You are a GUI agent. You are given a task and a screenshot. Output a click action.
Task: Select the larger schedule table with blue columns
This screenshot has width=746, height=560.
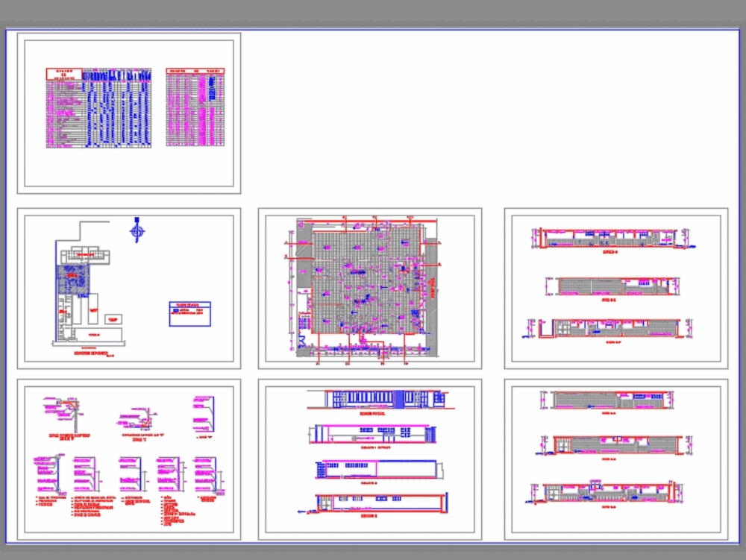[x=98, y=108]
